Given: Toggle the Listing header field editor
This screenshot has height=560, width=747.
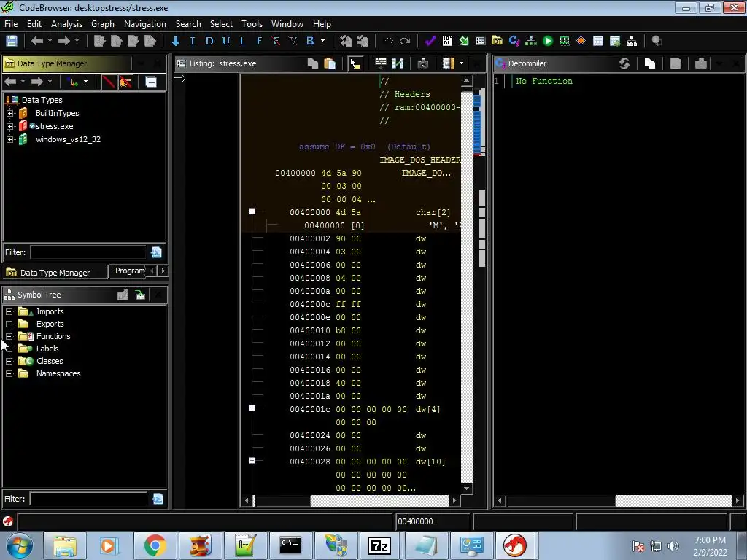Looking at the screenshot, I should [380, 63].
